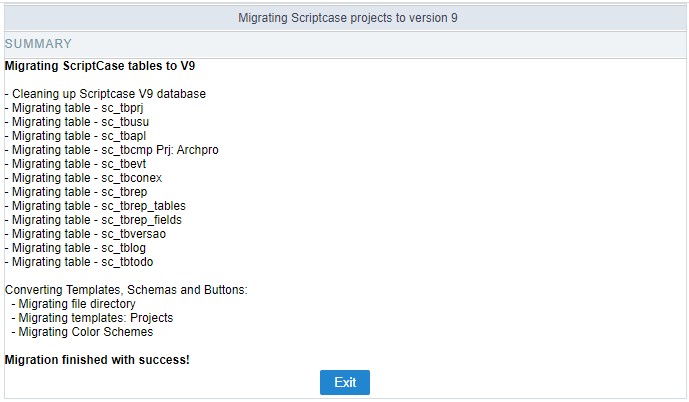The width and height of the screenshot is (689, 402).
Task: Click the Exit button
Action: 345,382
